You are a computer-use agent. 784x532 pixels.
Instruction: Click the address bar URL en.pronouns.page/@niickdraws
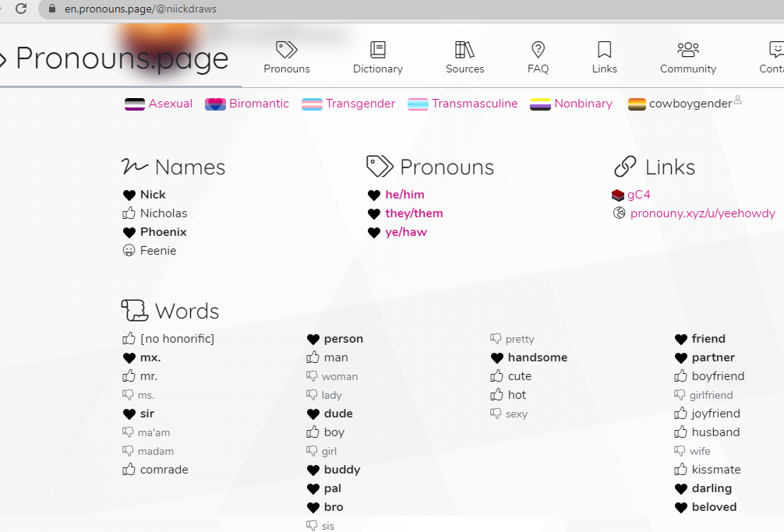click(140, 9)
